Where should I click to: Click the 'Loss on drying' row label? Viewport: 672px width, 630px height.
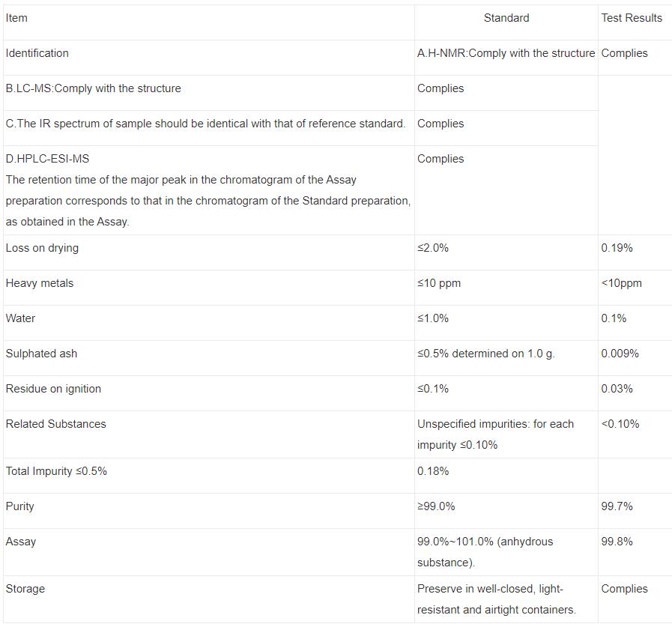pyautogui.click(x=42, y=248)
